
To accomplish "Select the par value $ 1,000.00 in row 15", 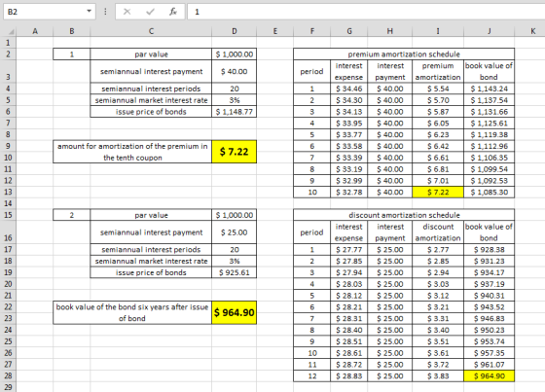I will pyautogui.click(x=234, y=215).
